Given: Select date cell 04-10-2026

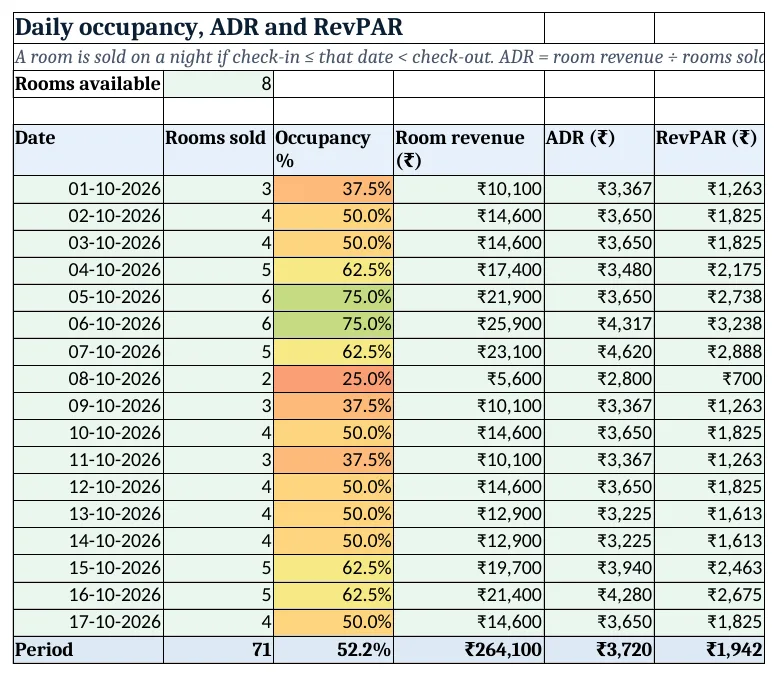Looking at the screenshot, I should click(x=88, y=271).
